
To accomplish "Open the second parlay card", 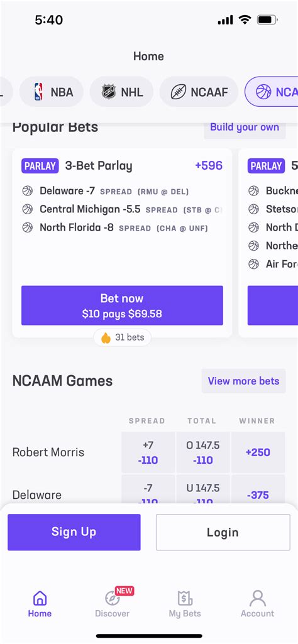I will tap(268, 243).
